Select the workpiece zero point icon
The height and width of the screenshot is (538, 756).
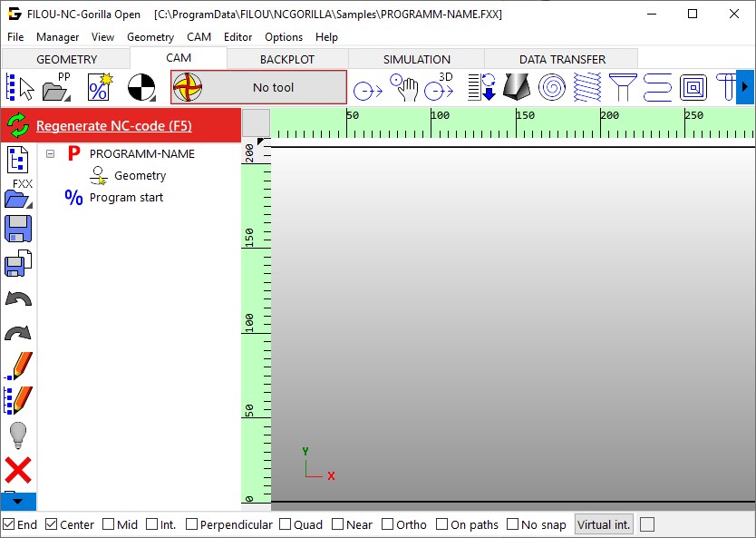(141, 87)
